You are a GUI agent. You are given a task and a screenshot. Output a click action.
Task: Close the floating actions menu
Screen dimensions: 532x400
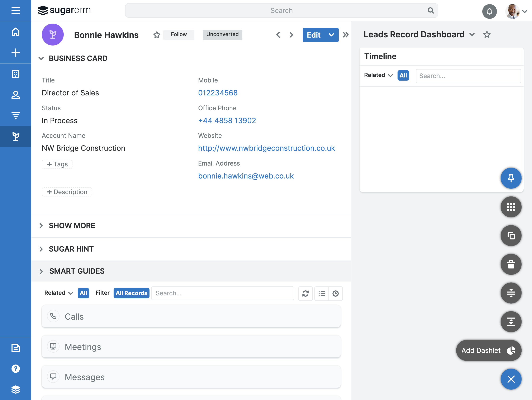(x=511, y=379)
